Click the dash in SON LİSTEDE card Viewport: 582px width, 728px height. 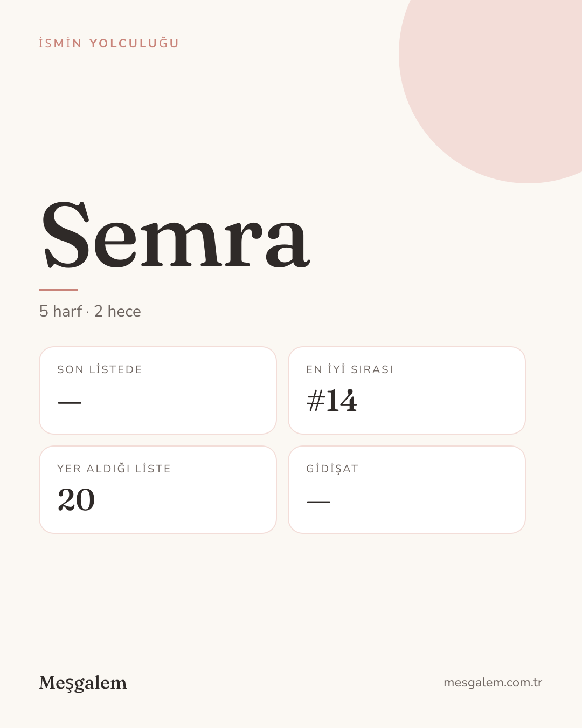(70, 403)
